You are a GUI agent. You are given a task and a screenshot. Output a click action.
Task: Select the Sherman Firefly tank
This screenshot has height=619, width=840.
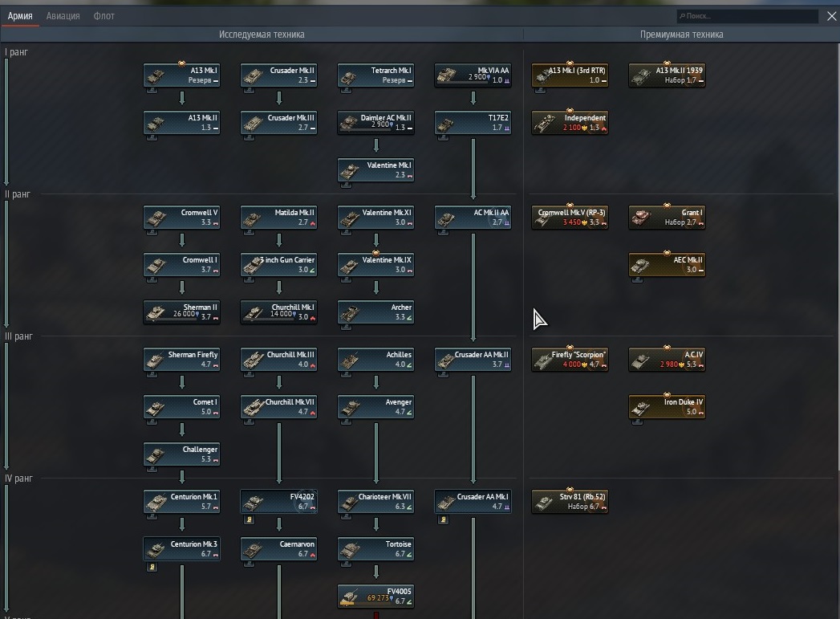click(181, 360)
